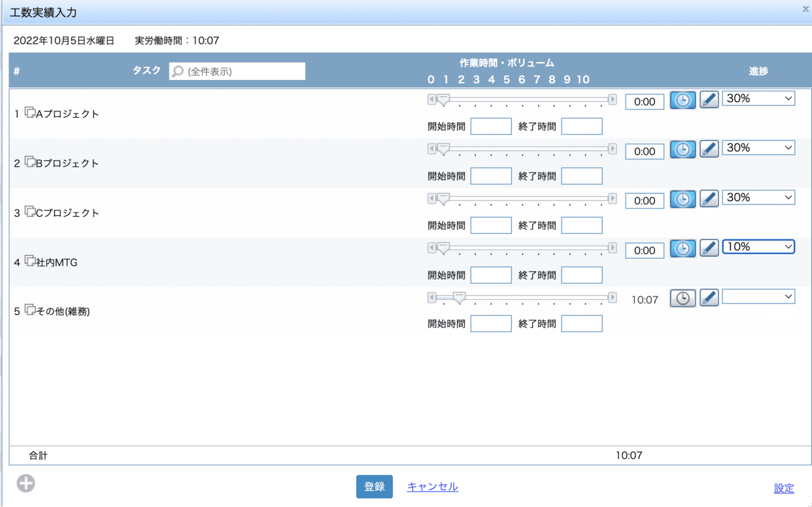Click the clock icon for Aプロジェクト
The height and width of the screenshot is (507, 812).
682,100
